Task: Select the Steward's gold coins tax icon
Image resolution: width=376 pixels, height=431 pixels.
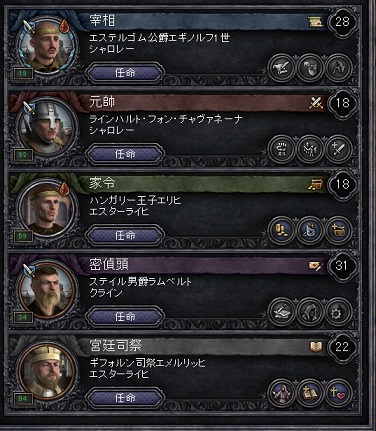Action: (282, 230)
